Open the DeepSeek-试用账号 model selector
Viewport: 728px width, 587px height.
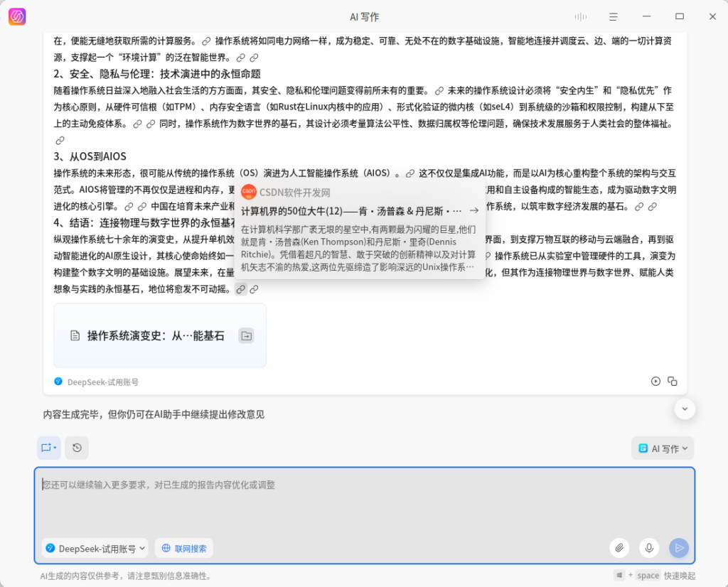point(95,548)
